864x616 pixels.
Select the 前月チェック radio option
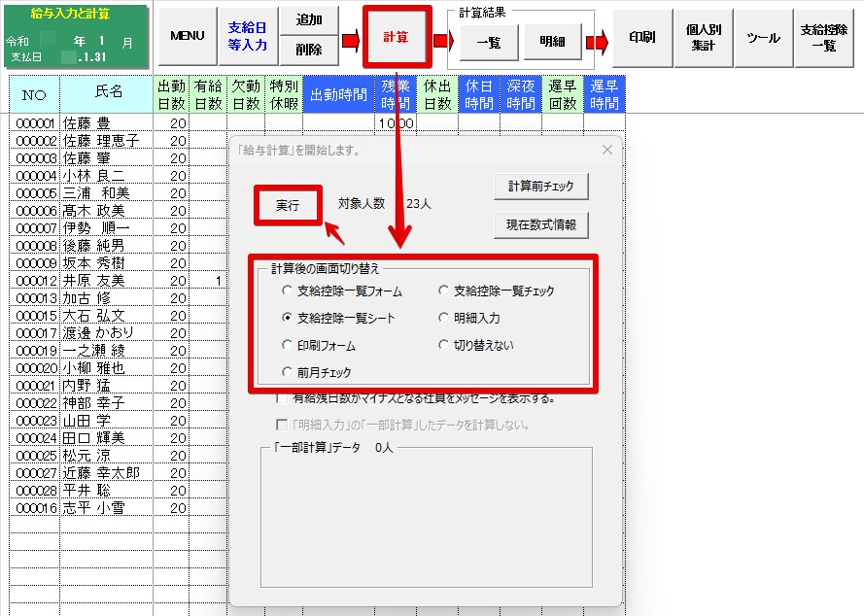tap(287, 372)
